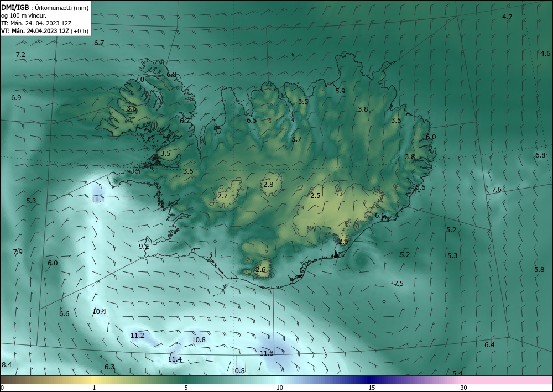Click the 'og 100 m vindur.' legend line
553x392 pixels.
pos(23,15)
